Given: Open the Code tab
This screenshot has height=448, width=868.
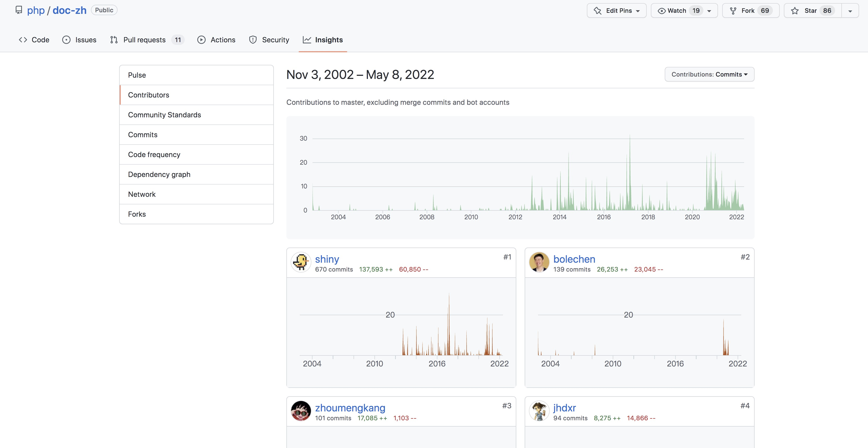Looking at the screenshot, I should tap(34, 40).
